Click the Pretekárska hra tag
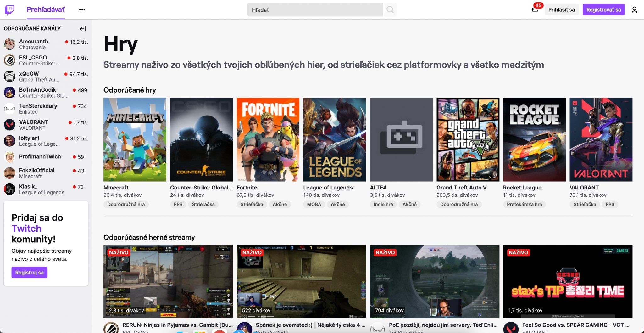The width and height of the screenshot is (644, 333). (x=525, y=204)
